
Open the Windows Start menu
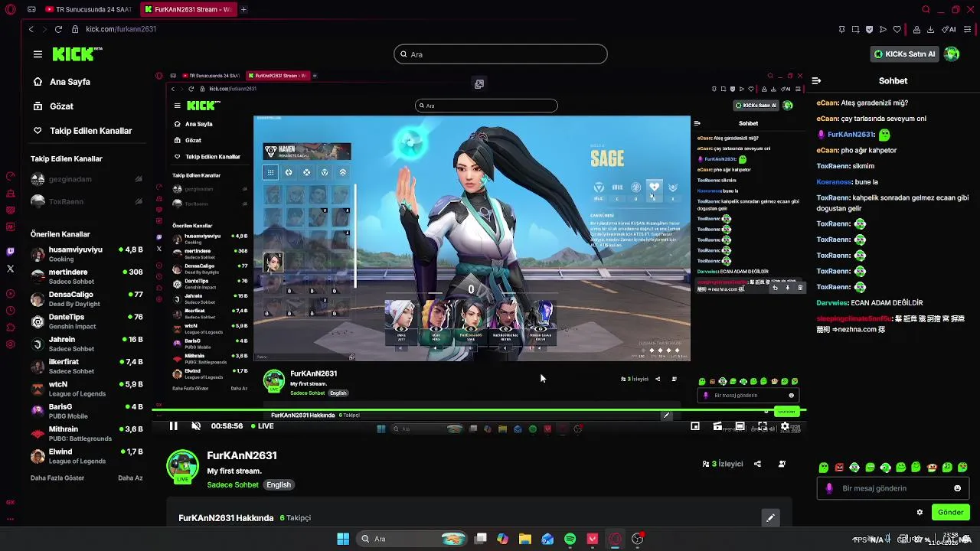point(343,539)
